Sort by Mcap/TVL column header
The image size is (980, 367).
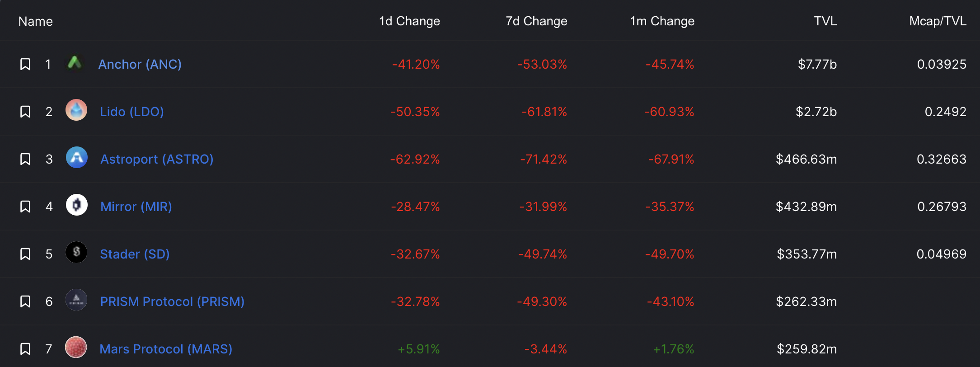pyautogui.click(x=938, y=21)
